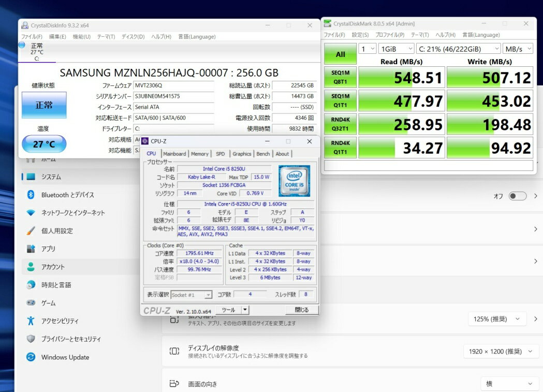Click the Windows Update icon
Image resolution: width=543 pixels, height=392 pixels.
(31, 357)
